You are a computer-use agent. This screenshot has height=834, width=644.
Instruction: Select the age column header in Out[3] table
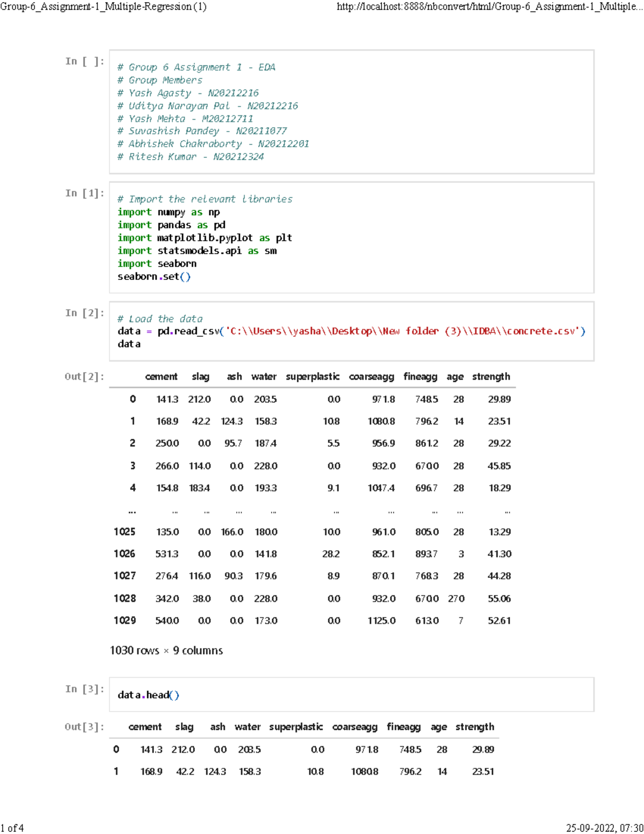(438, 727)
